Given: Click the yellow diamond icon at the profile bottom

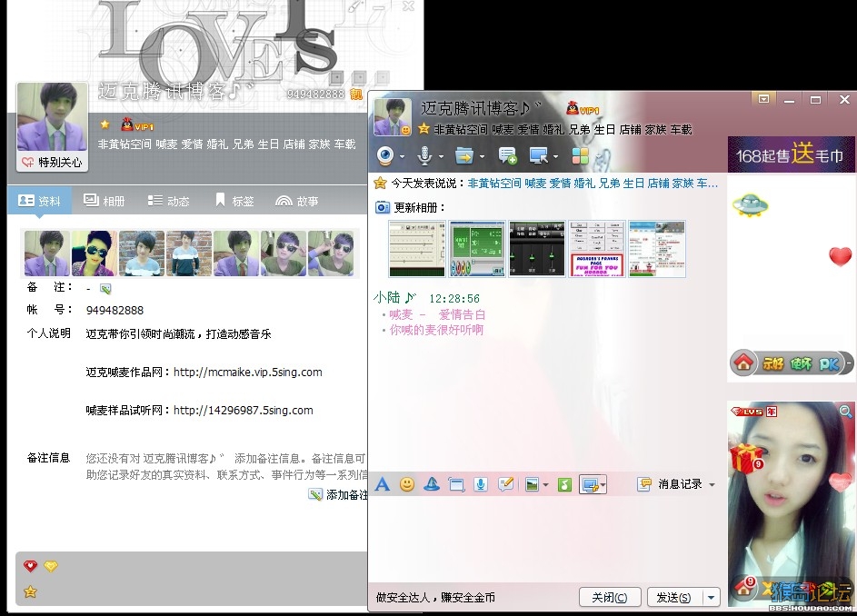Looking at the screenshot, I should 51,566.
